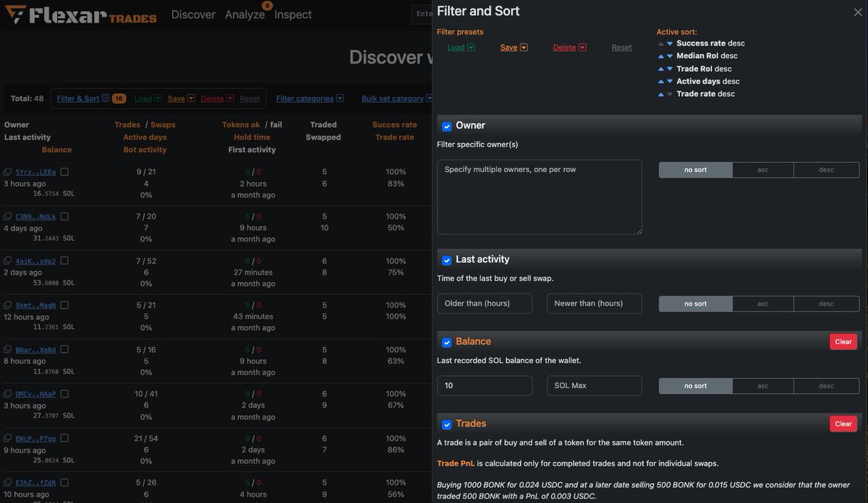Copy address of owner DMCv..HAaP
The image size is (868, 503).
click(x=7, y=394)
